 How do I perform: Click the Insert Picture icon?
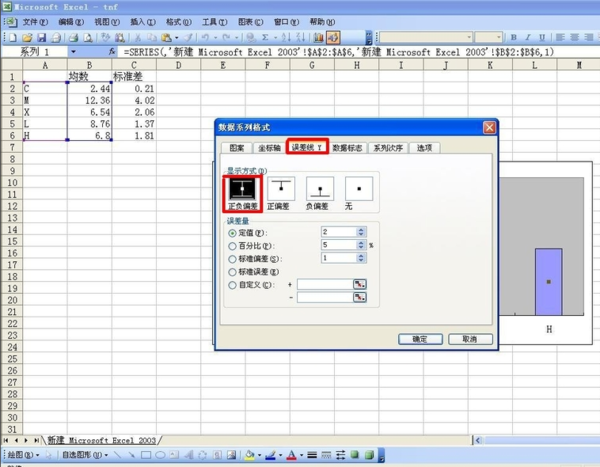pyautogui.click(x=232, y=455)
